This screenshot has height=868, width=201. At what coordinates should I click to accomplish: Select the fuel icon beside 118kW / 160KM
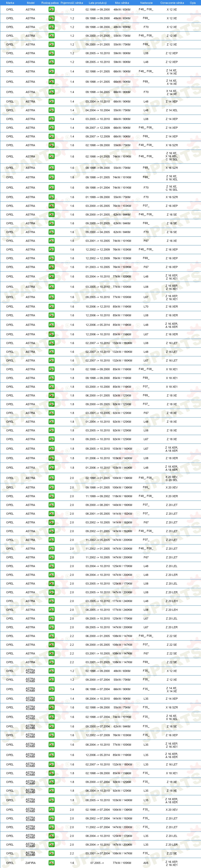52,496
